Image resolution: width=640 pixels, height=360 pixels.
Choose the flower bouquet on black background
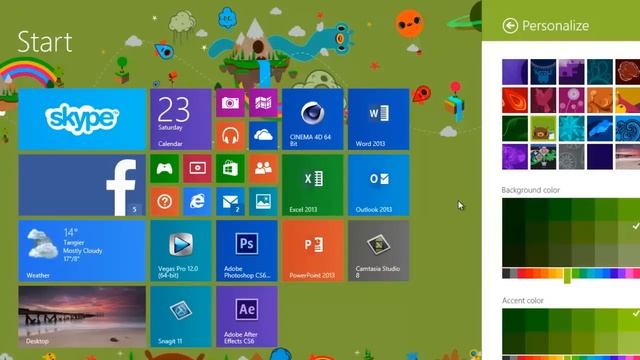[543, 157]
